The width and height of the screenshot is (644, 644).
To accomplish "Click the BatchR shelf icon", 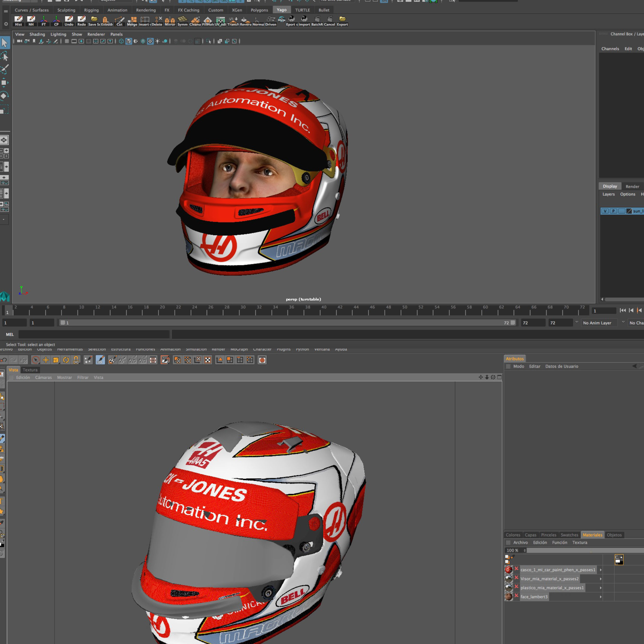I will point(317,21).
